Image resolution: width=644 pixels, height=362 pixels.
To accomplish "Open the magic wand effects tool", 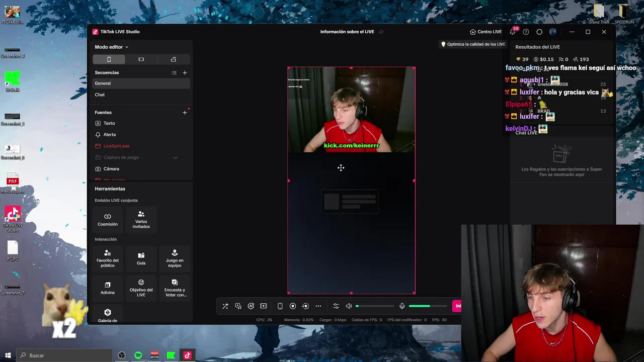I will (x=225, y=306).
